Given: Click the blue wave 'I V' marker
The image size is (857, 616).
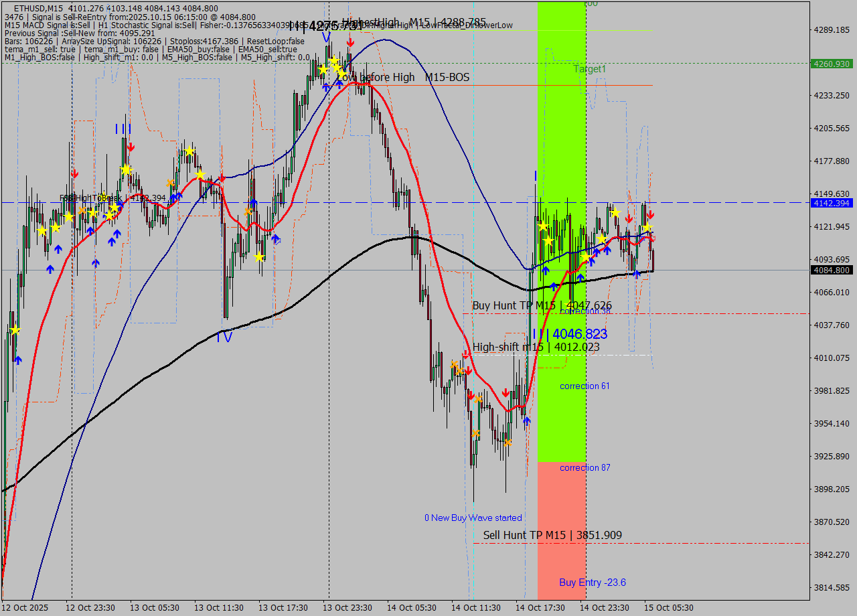Looking at the screenshot, I should 224,338.
